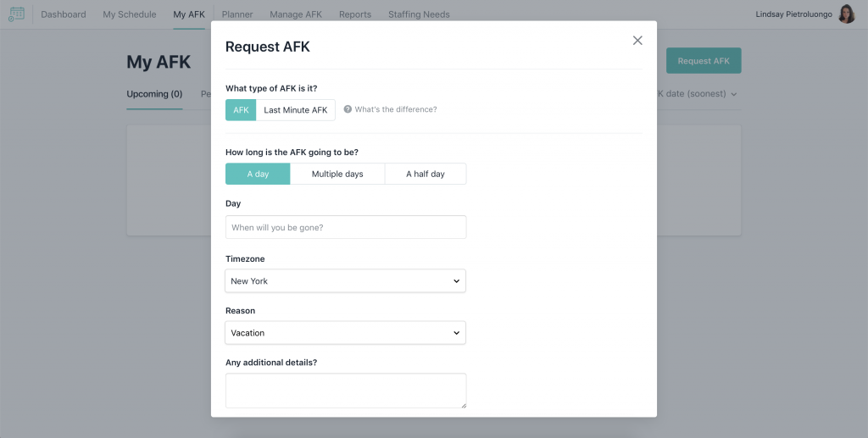Choose the A half day option
This screenshot has width=868, height=438.
[x=426, y=174]
